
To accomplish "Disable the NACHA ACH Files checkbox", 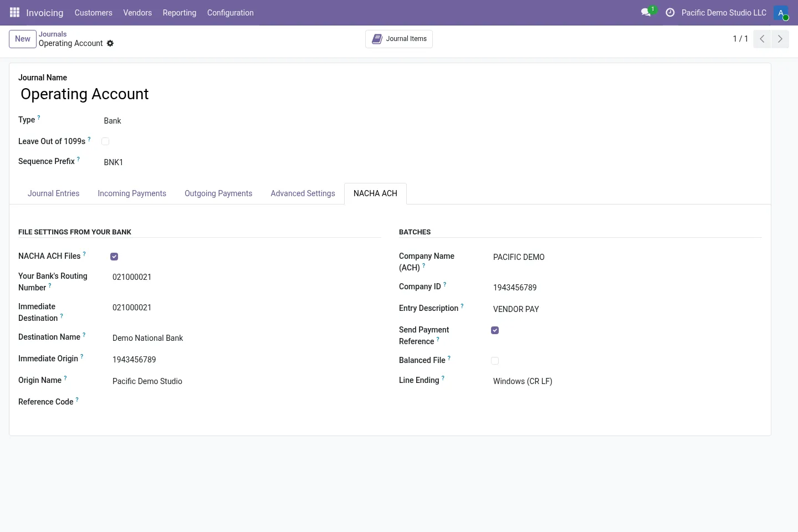I will coord(114,257).
